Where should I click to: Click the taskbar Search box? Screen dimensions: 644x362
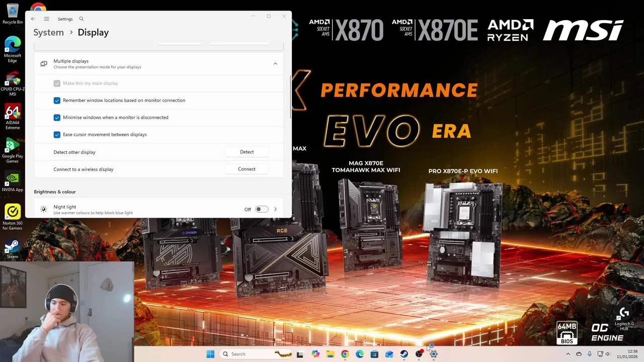(257, 354)
